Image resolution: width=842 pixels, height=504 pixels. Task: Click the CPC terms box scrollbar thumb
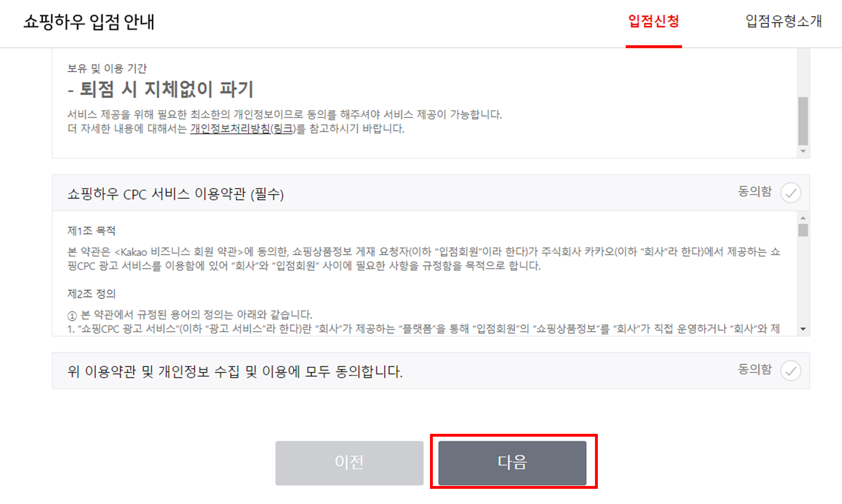pyautogui.click(x=803, y=230)
